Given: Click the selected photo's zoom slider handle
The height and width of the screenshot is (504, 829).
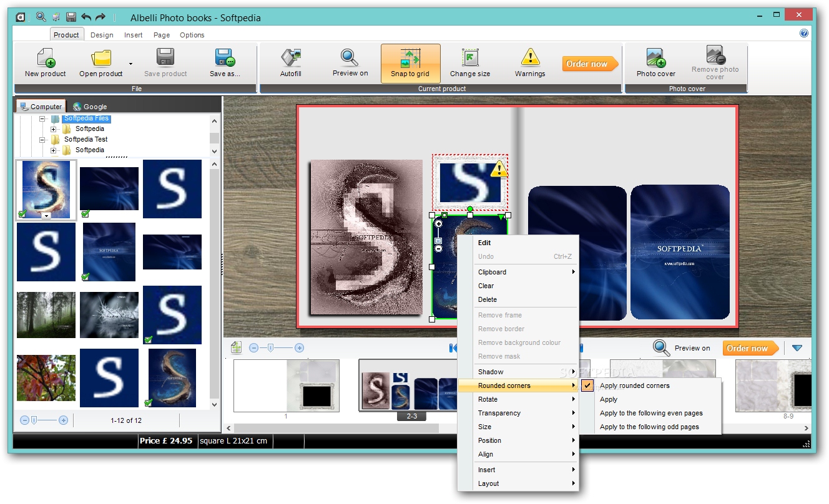Looking at the screenshot, I should (439, 240).
